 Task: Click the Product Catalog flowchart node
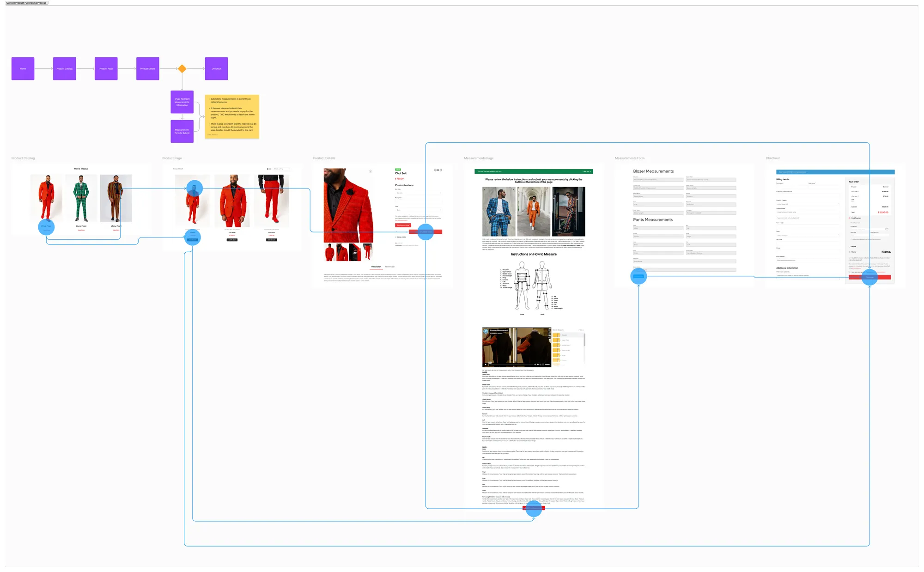[65, 69]
